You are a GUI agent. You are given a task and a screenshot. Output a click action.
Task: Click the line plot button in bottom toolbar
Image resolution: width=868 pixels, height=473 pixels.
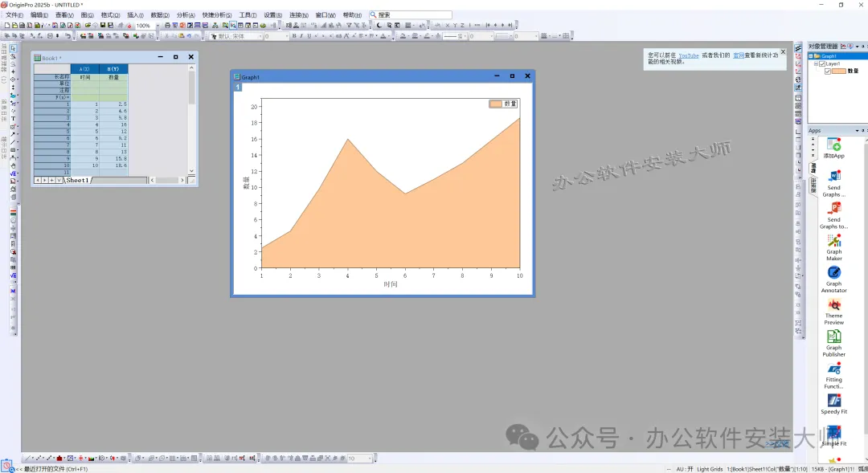[27, 458]
